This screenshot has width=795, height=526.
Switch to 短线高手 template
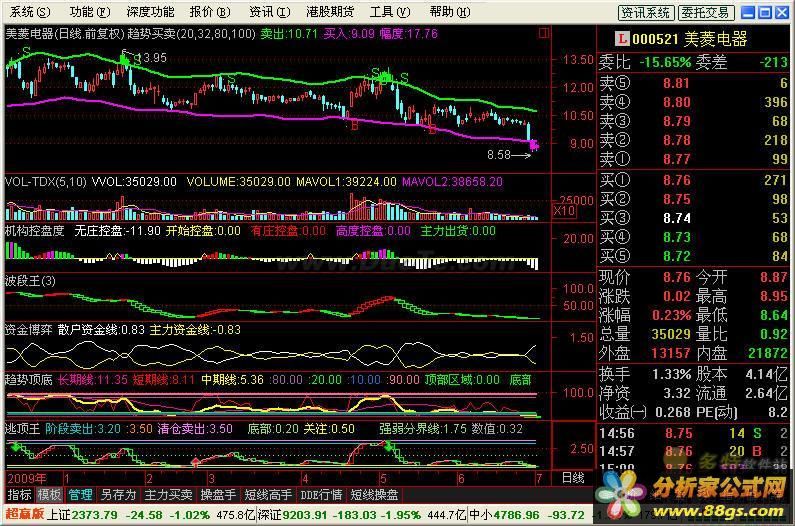(x=268, y=495)
